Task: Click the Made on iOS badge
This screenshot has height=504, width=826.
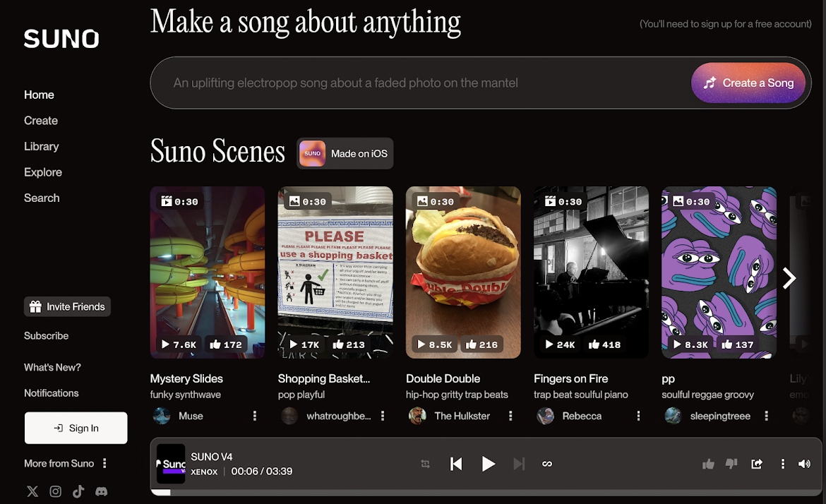Action: 345,154
